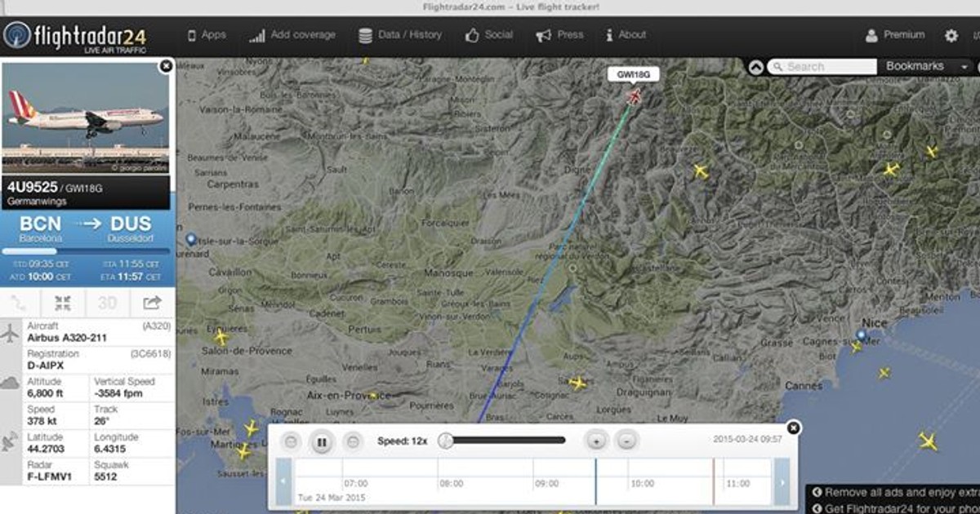Open the Social menu
980x514 pixels.
click(x=489, y=35)
